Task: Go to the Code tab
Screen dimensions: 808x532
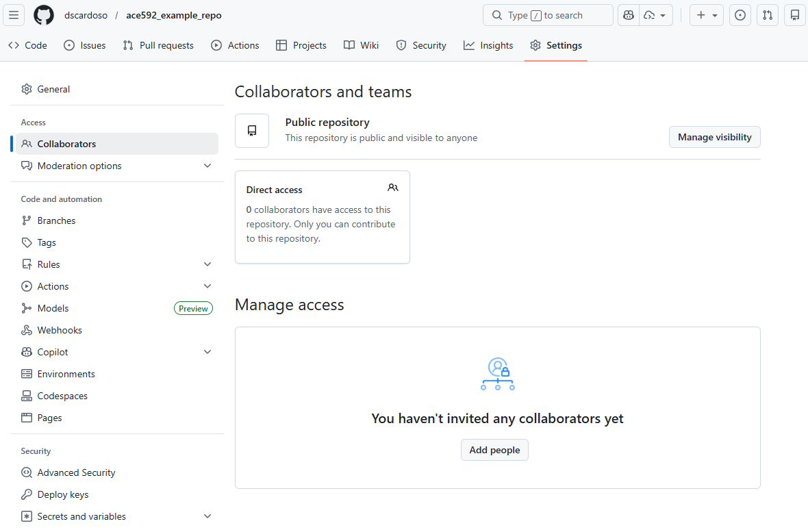Action: tap(28, 45)
